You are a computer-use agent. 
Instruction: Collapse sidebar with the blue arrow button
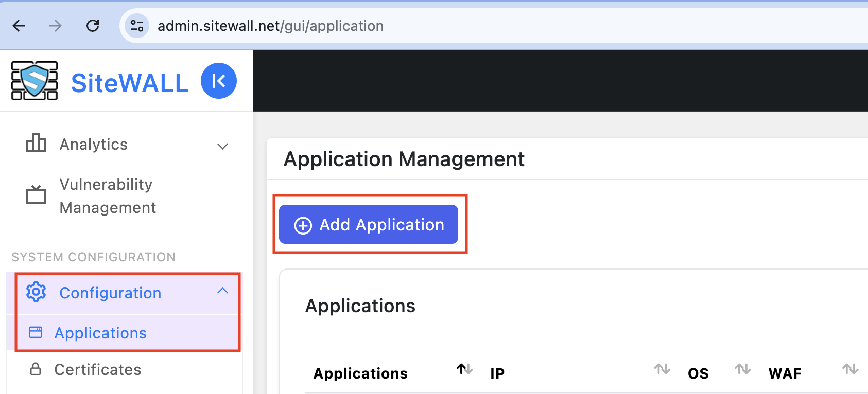coord(219,81)
